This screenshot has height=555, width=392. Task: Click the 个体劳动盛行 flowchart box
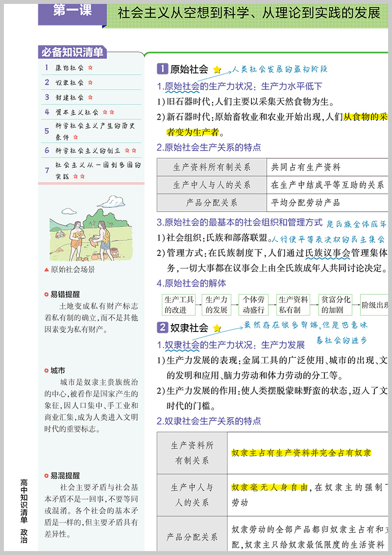253,305
